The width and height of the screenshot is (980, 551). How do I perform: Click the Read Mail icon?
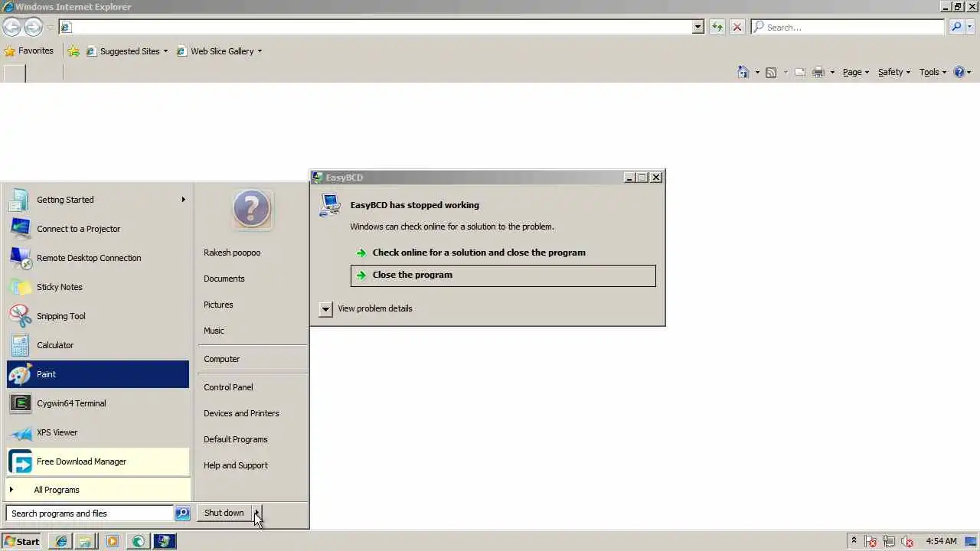click(800, 72)
